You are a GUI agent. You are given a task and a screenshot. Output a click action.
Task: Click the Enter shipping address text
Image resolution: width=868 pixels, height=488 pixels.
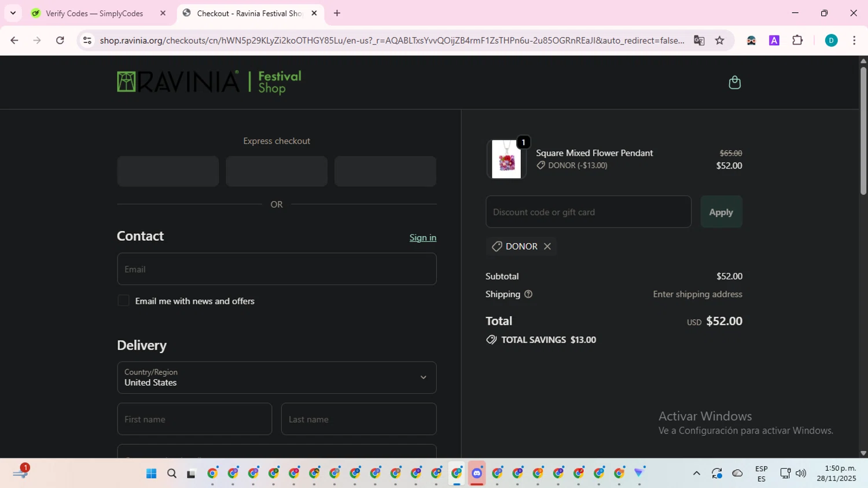[697, 294]
